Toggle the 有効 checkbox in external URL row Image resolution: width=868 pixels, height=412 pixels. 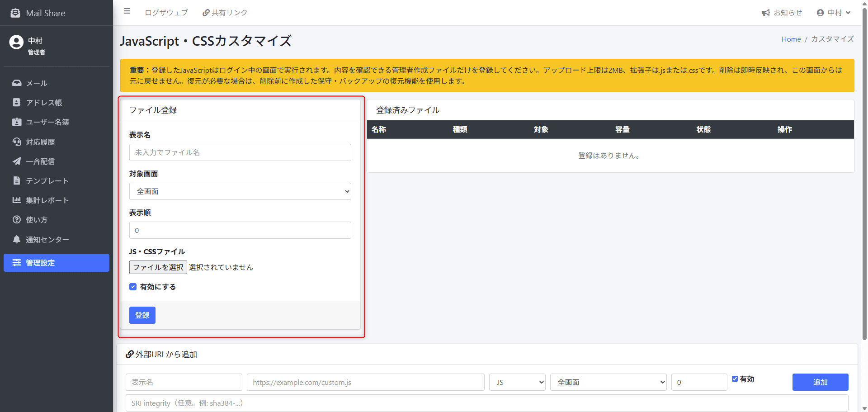point(735,379)
